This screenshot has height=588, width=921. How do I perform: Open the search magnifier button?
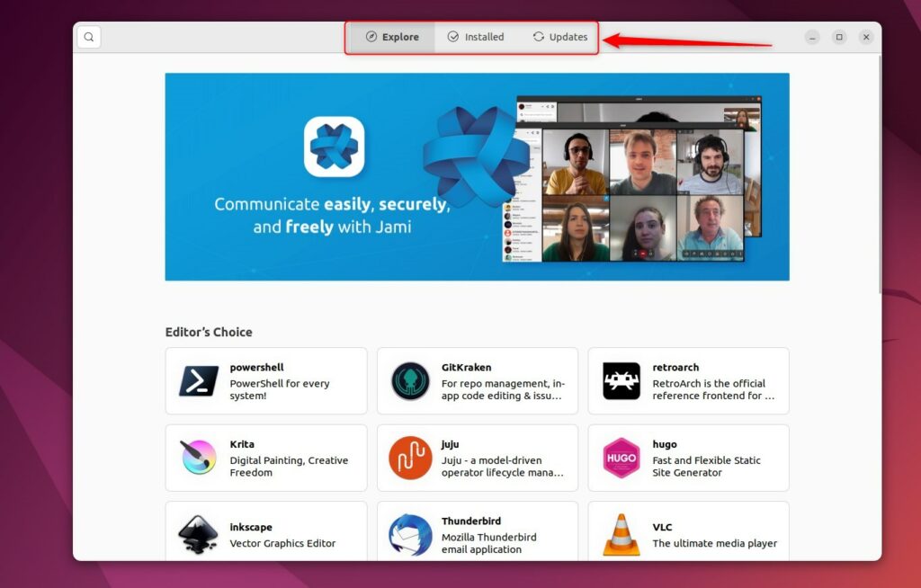tap(89, 37)
